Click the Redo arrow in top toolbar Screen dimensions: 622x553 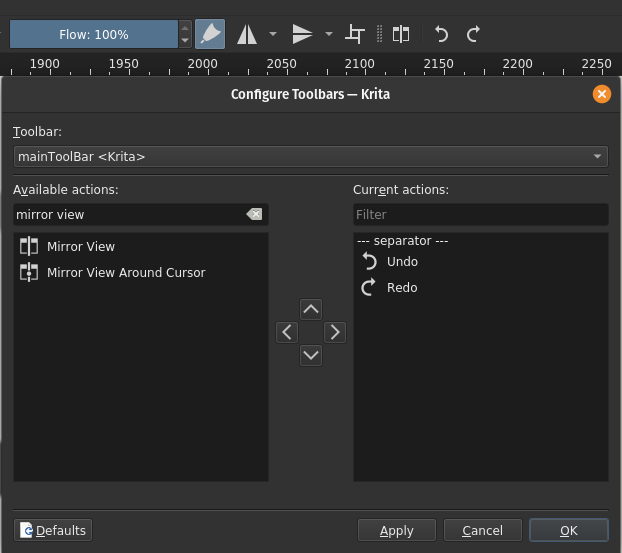(473, 34)
